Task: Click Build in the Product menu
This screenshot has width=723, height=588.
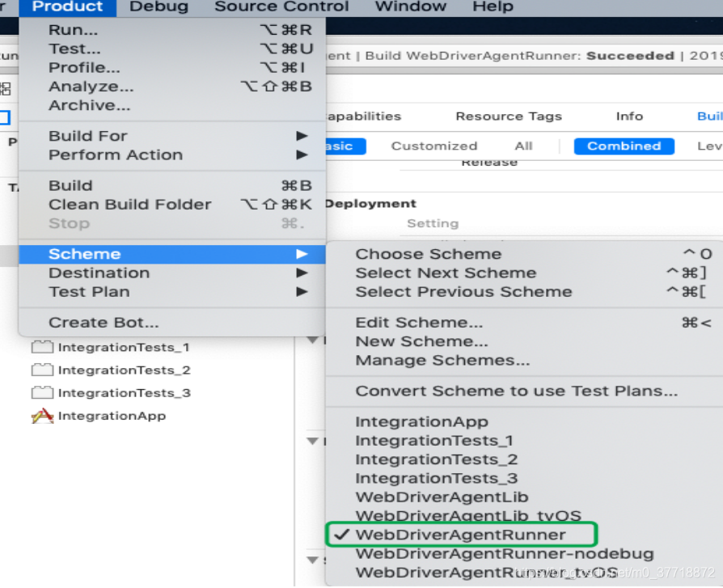Action: tap(172, 185)
